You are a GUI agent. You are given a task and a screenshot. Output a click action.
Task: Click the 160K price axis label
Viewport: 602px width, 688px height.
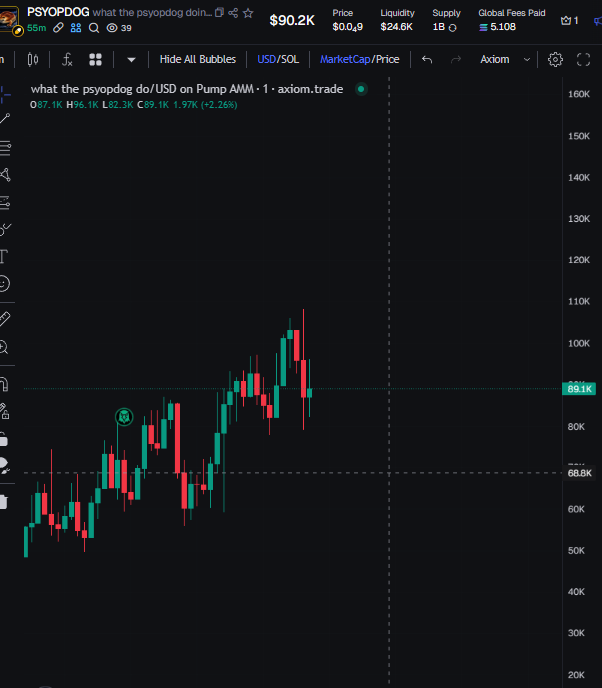(579, 94)
